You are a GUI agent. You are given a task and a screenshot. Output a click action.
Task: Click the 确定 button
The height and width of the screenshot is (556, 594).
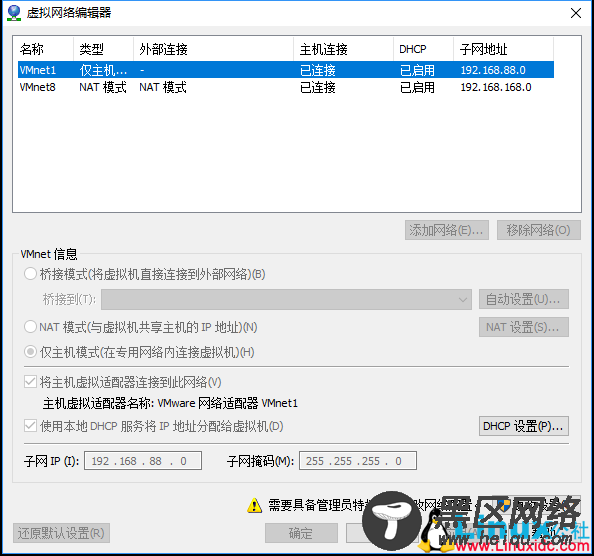(301, 533)
